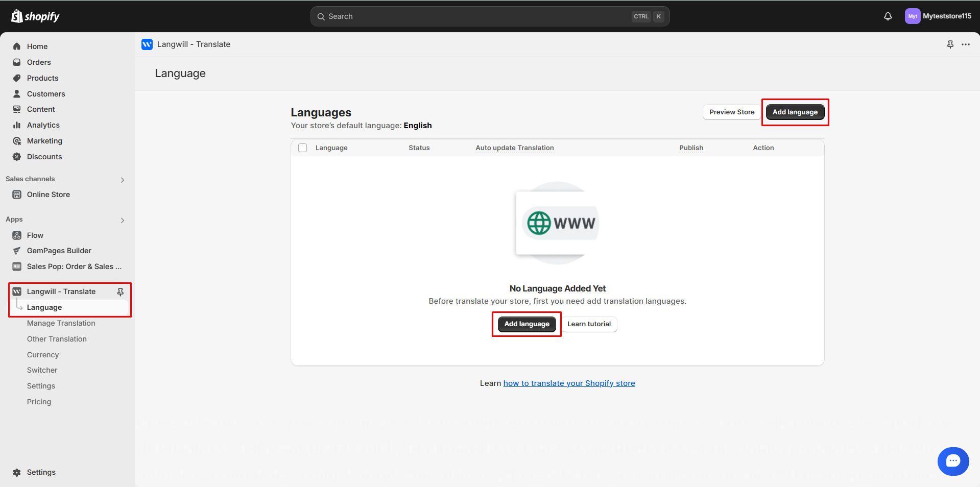980x487 pixels.
Task: Click the notification bell
Action: 888,16
